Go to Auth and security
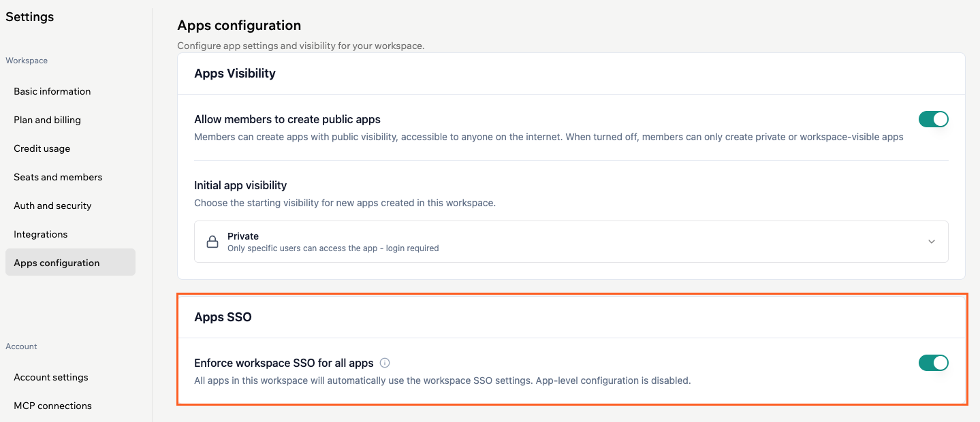 pos(52,205)
